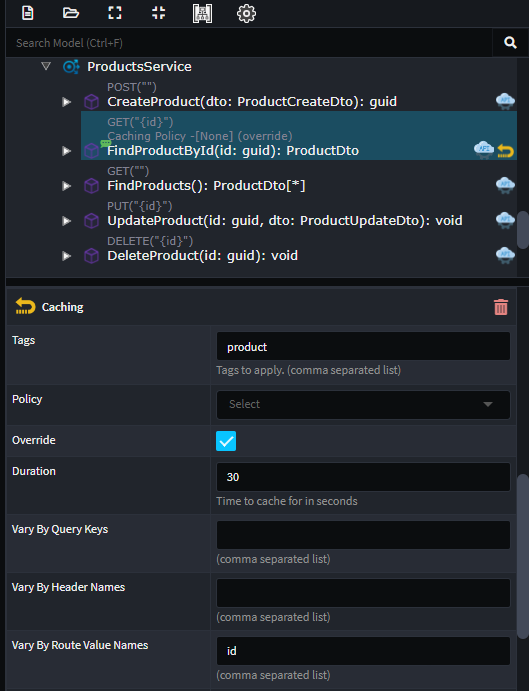Screen dimensions: 529x691
Task: Click the Vary By Query Keys field
Action: [x=363, y=535]
